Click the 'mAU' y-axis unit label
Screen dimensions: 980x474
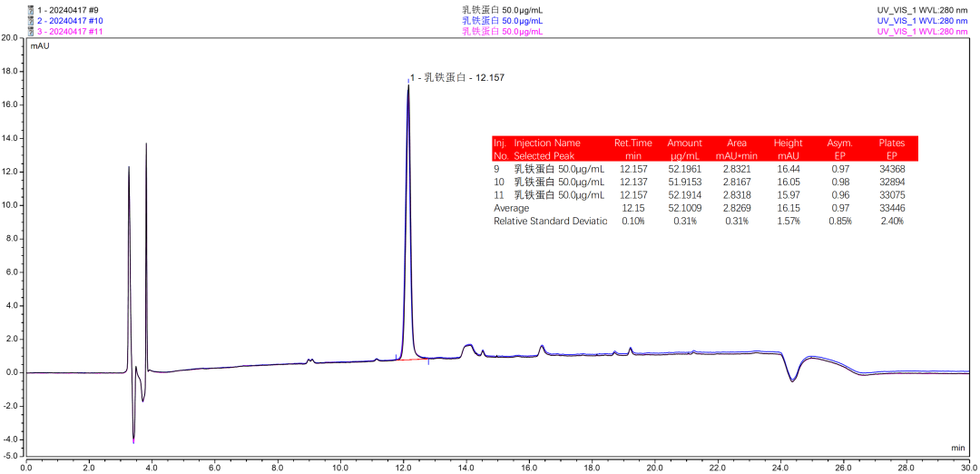(x=40, y=46)
